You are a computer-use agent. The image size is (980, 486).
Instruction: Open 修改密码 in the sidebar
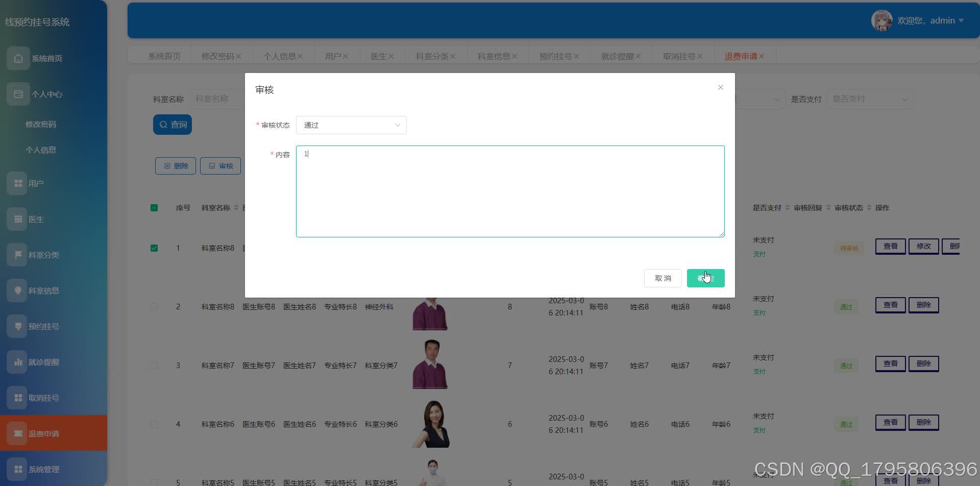(41, 124)
